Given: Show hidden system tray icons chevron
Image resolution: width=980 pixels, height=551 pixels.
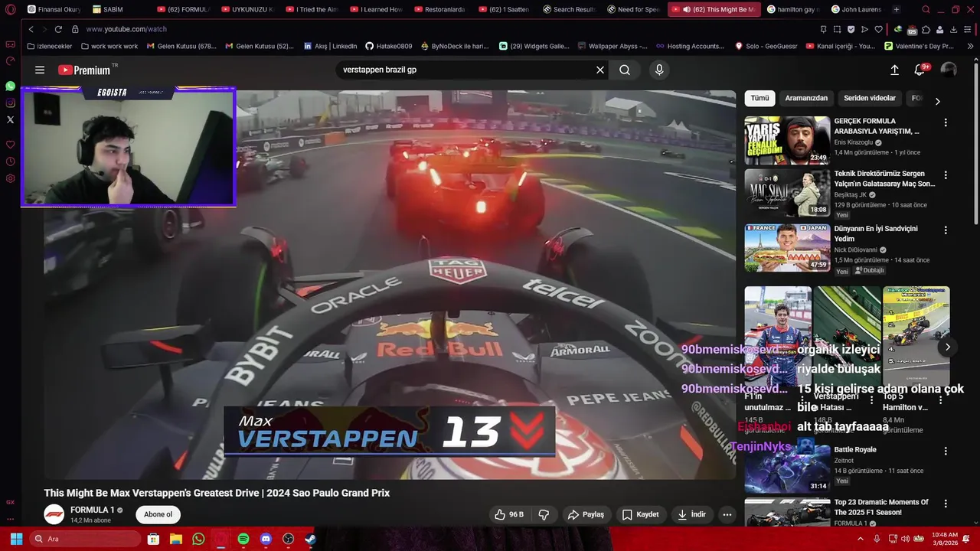Looking at the screenshot, I should pos(861,539).
